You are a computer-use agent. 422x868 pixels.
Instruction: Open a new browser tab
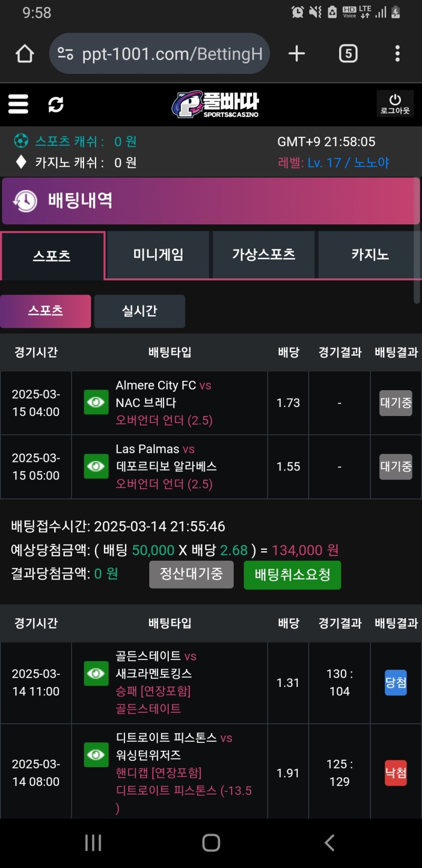pyautogui.click(x=296, y=53)
